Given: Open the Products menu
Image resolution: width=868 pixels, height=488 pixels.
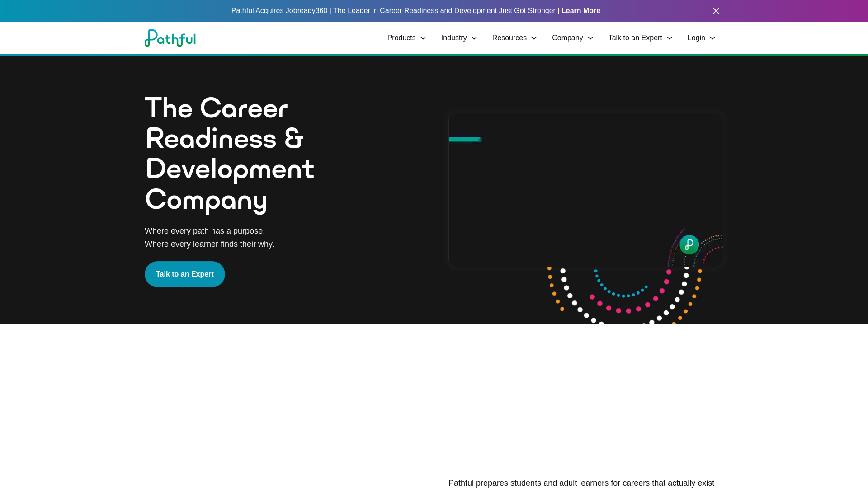Looking at the screenshot, I should 401,38.
